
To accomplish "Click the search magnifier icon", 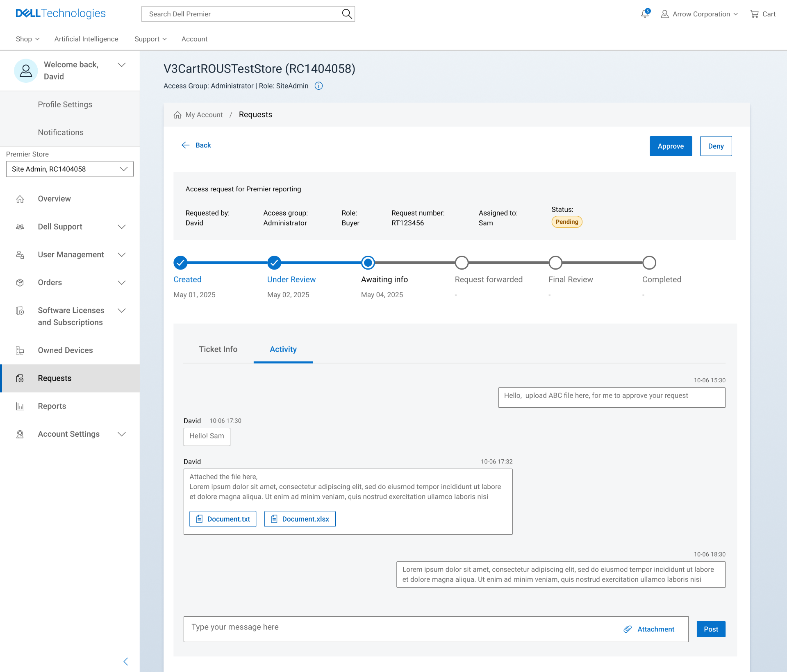I will coord(347,14).
